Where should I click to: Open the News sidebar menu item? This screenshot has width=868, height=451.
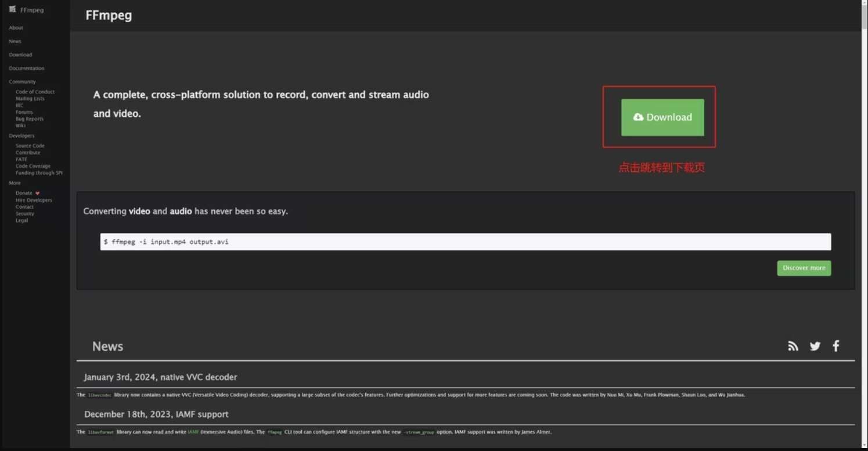15,41
